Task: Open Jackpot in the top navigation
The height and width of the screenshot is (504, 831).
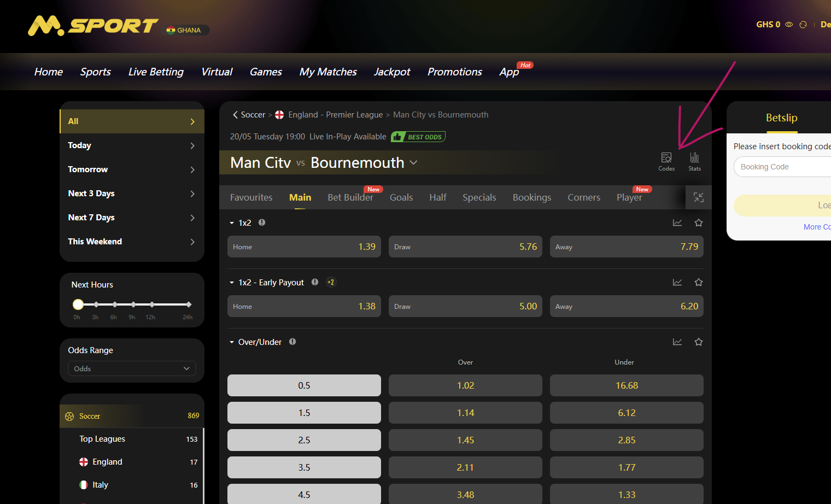Action: click(392, 72)
